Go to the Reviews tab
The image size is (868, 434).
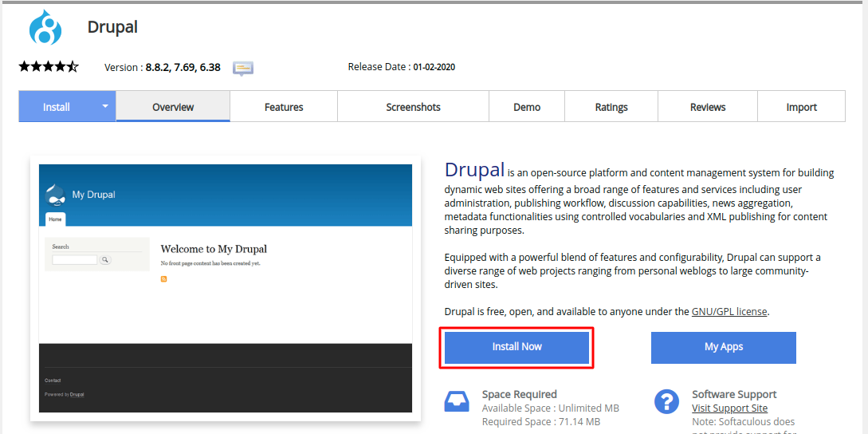(708, 106)
